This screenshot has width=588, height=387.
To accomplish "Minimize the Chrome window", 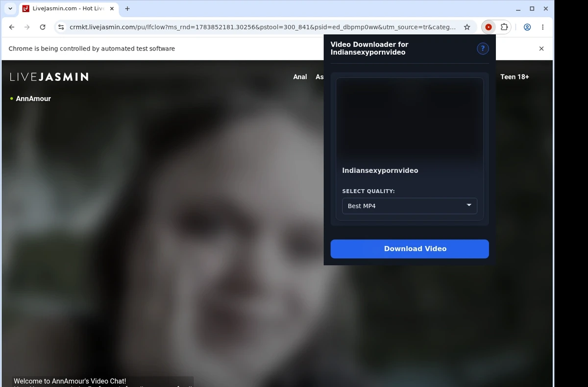I will click(x=518, y=8).
